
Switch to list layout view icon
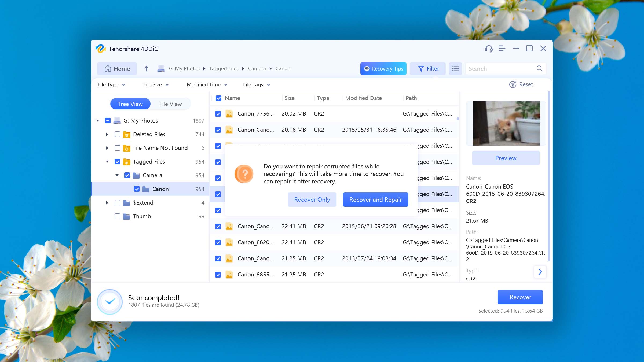click(x=455, y=69)
